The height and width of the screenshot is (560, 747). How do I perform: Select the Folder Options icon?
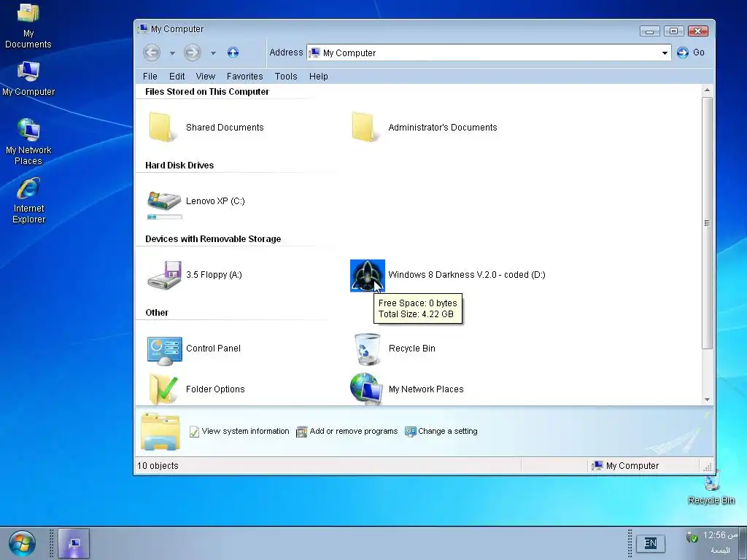[163, 389]
